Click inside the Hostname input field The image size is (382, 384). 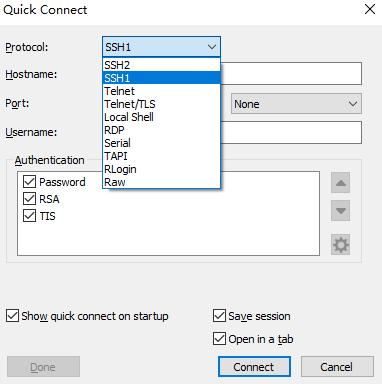[291, 74]
